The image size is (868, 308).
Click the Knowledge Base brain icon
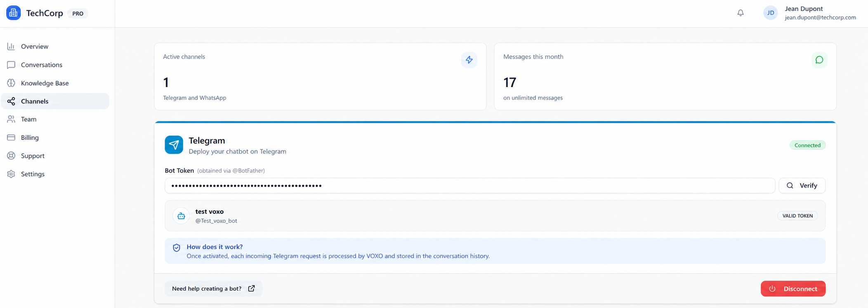click(x=11, y=83)
